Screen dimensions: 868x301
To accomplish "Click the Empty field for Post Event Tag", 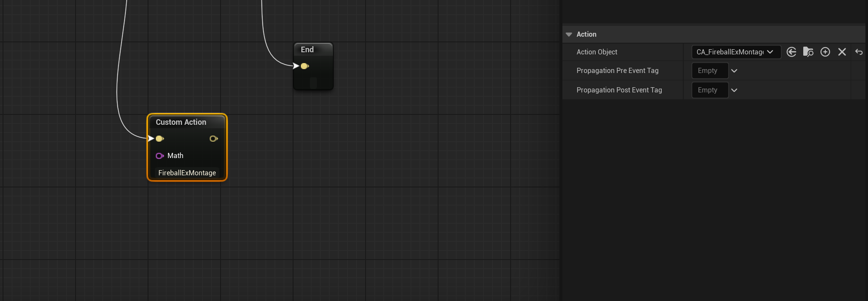I will point(710,90).
